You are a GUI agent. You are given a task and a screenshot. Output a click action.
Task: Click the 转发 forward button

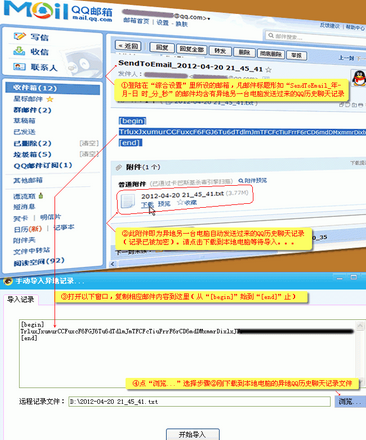220,51
